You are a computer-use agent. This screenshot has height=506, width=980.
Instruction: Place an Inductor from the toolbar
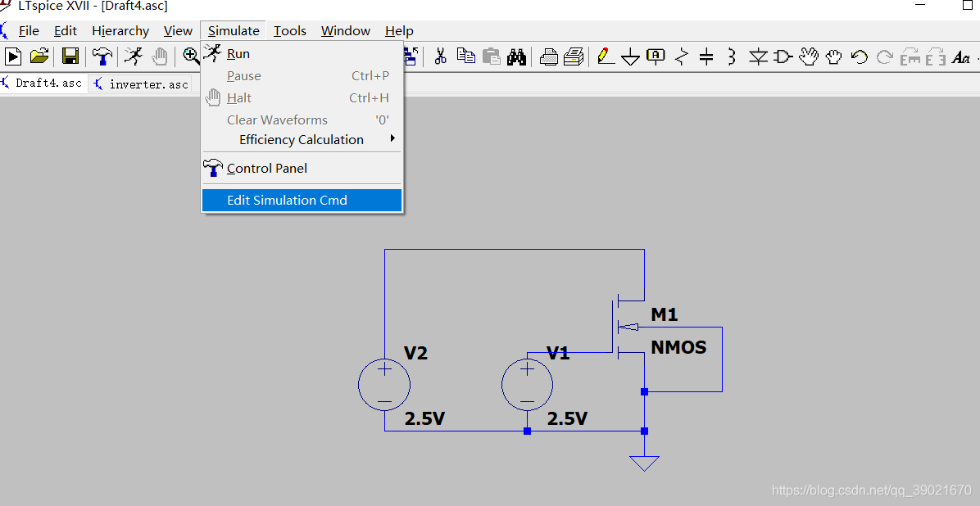(731, 56)
